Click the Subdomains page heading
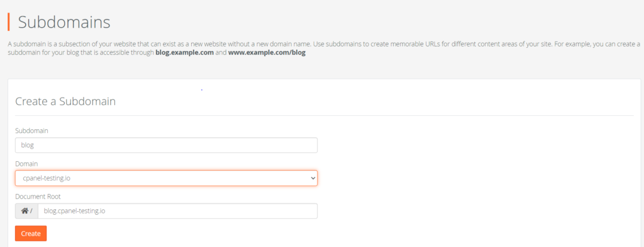This screenshot has width=644, height=247. (65, 22)
